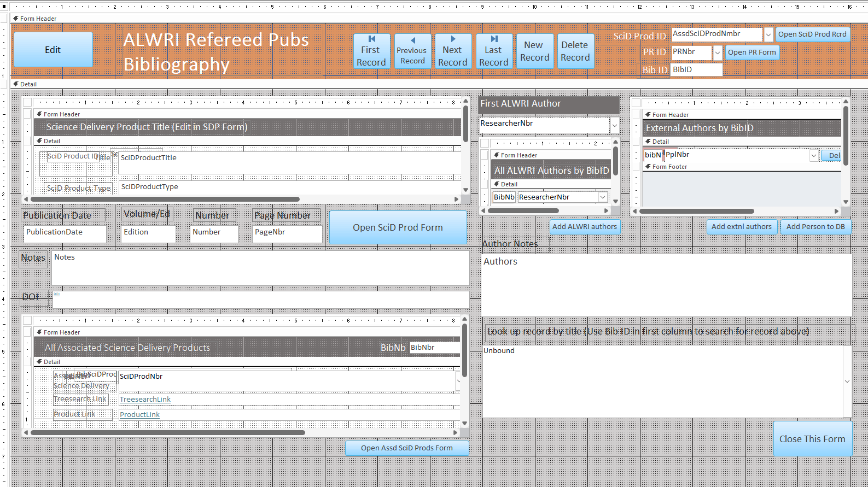Click the Next Record navigation button

(x=453, y=51)
